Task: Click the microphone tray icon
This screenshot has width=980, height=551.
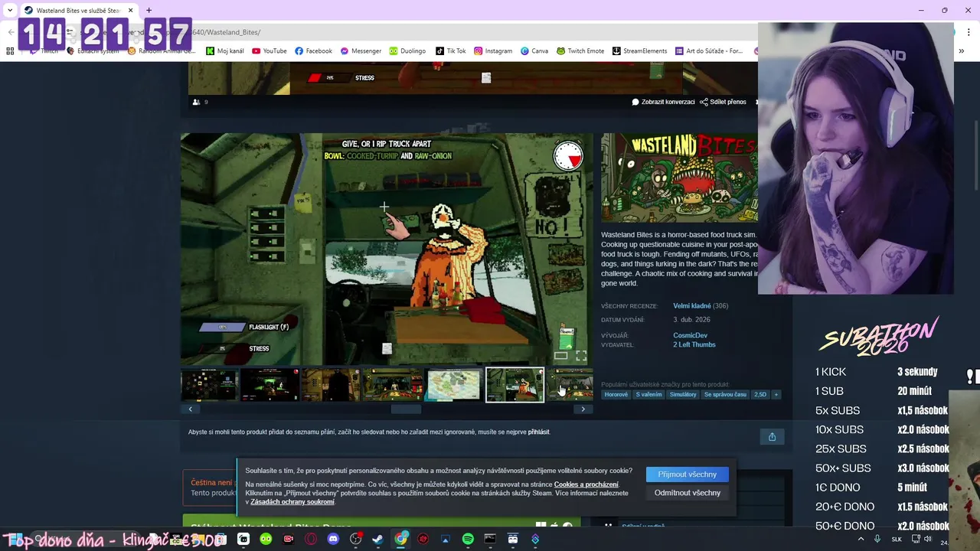Action: (x=877, y=540)
